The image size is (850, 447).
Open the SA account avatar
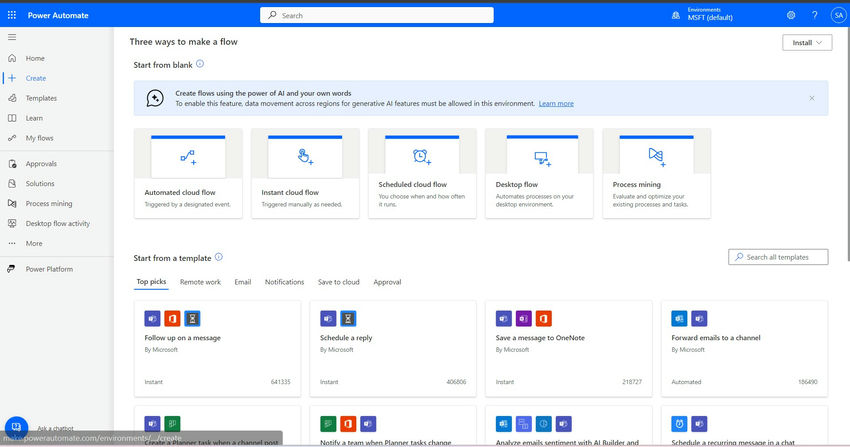(x=838, y=15)
